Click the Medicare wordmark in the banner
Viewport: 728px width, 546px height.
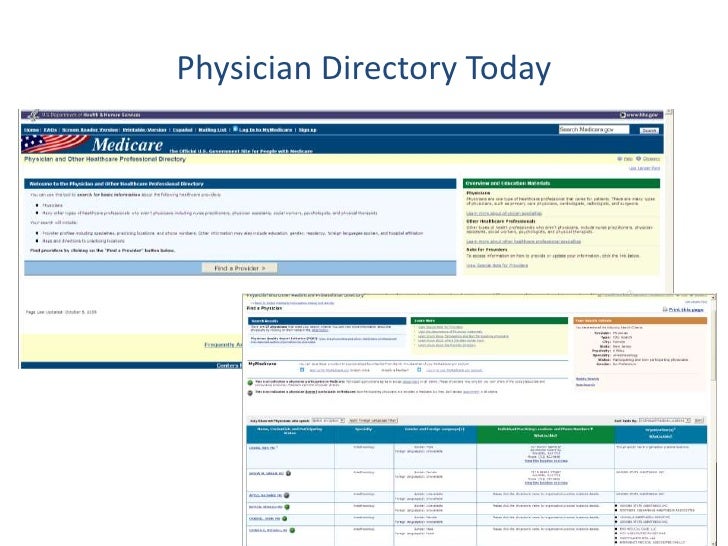(128, 145)
